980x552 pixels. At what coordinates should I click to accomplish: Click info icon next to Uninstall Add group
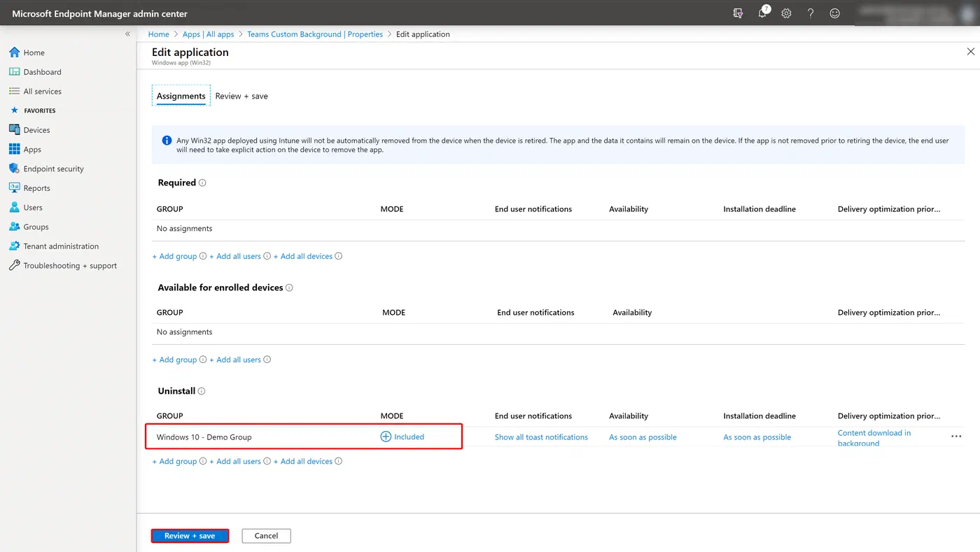click(x=203, y=461)
